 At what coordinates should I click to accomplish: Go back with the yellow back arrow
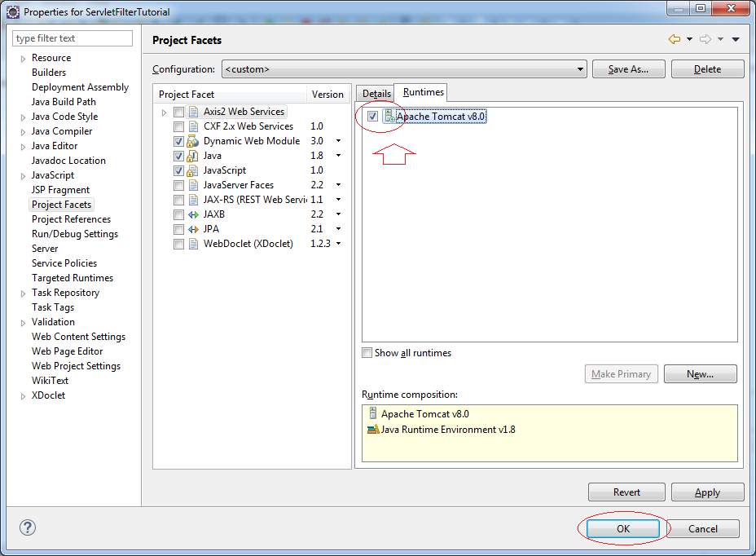pos(675,39)
